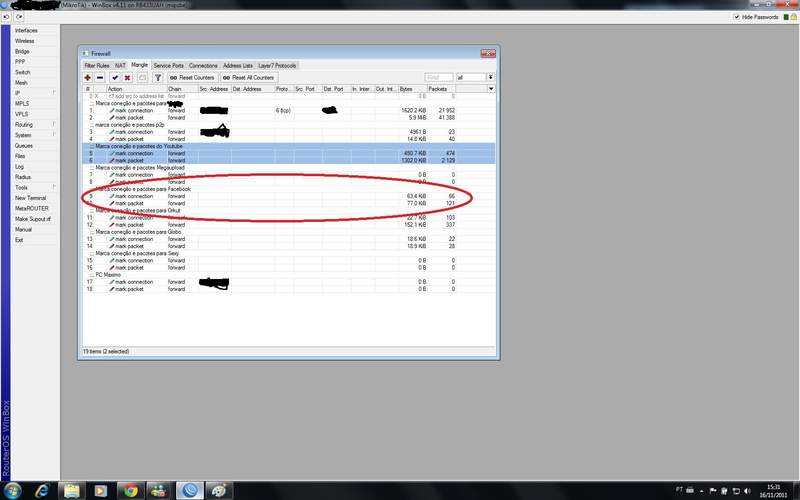Open Paint from taskbar
The image size is (800, 500).
(219, 490)
